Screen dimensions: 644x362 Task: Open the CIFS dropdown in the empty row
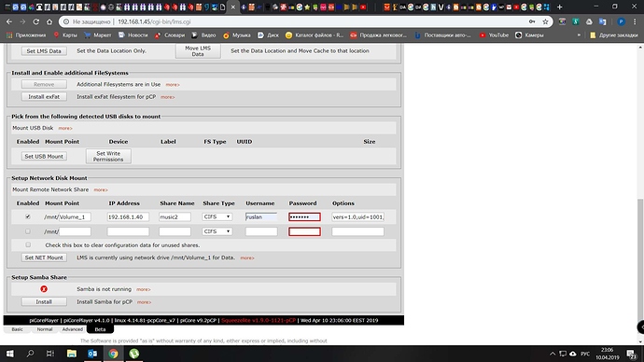(x=217, y=231)
